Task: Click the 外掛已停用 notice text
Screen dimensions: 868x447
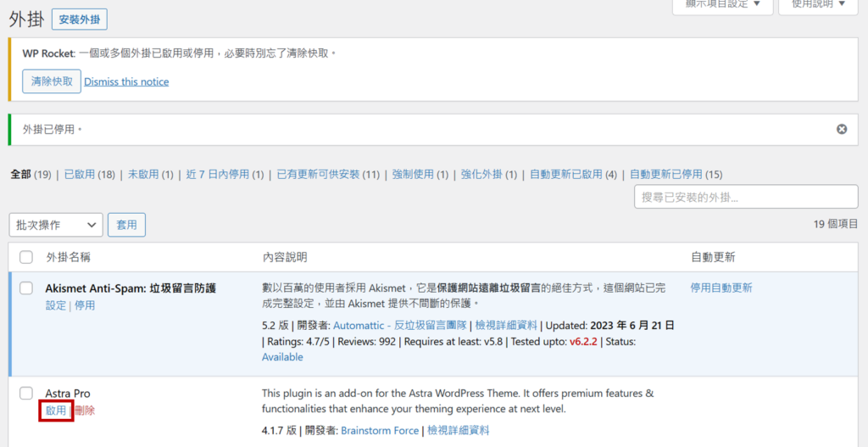Action: pyautogui.click(x=52, y=129)
